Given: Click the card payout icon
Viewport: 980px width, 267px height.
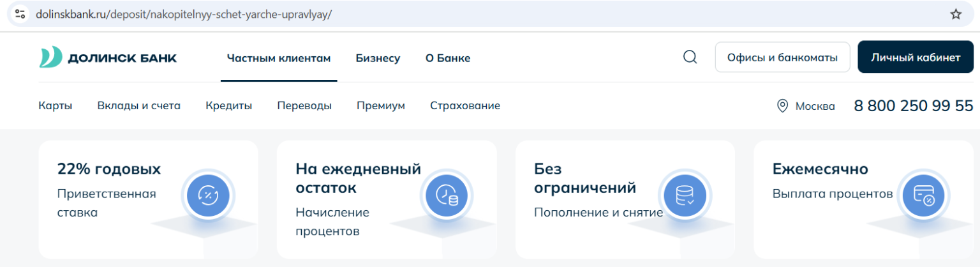Looking at the screenshot, I should pyautogui.click(x=923, y=195).
